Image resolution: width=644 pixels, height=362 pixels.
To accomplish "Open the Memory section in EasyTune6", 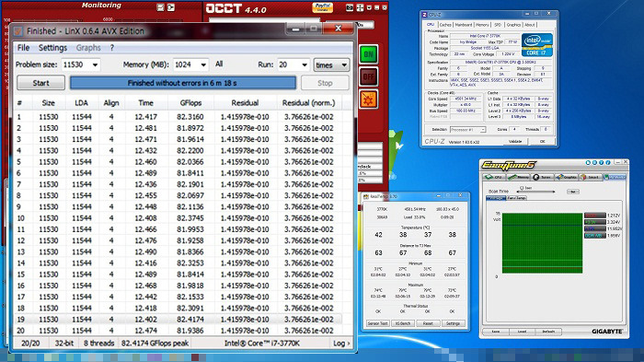I will 518,177.
